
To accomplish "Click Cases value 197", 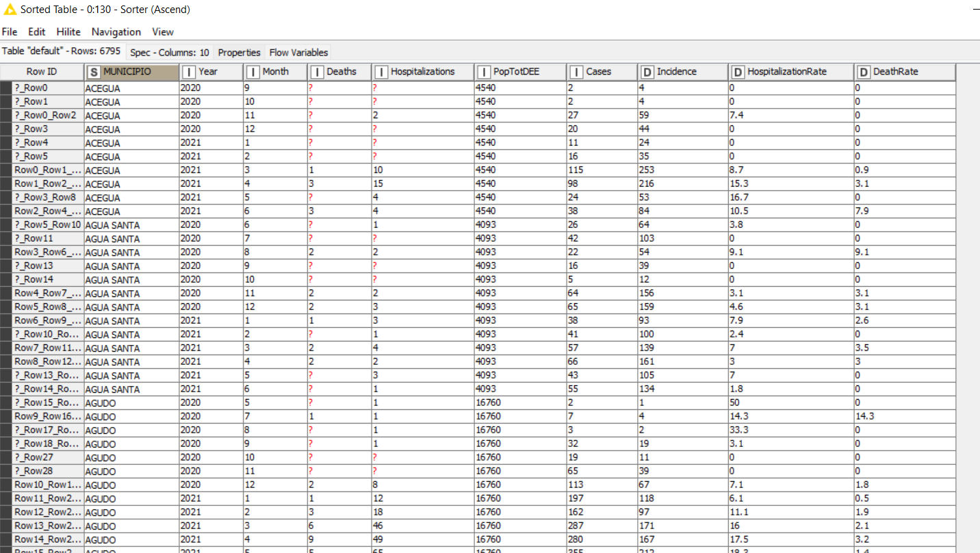I will 602,498.
